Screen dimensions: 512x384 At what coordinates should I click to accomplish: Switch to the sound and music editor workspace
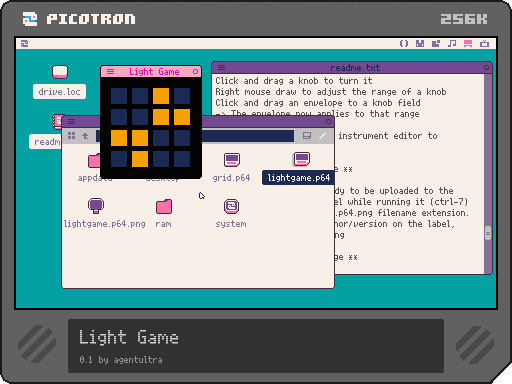click(x=452, y=43)
